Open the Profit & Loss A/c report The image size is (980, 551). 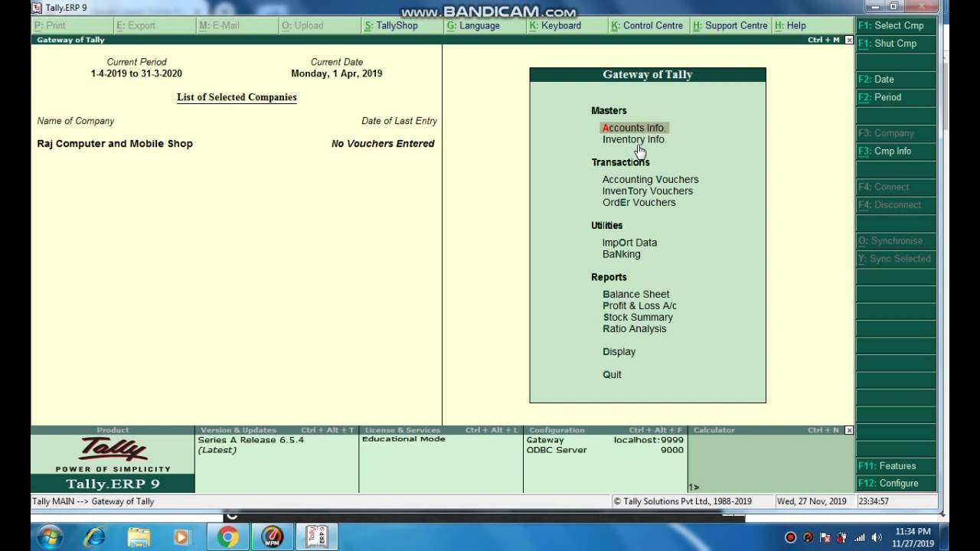(639, 305)
